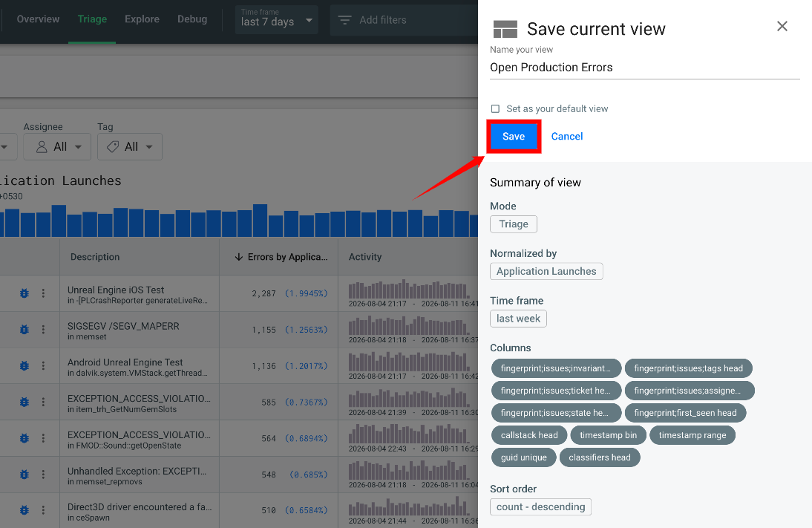Click bug icon for FMOD::Sound::getOpenState row
The height and width of the screenshot is (528, 812).
point(24,438)
